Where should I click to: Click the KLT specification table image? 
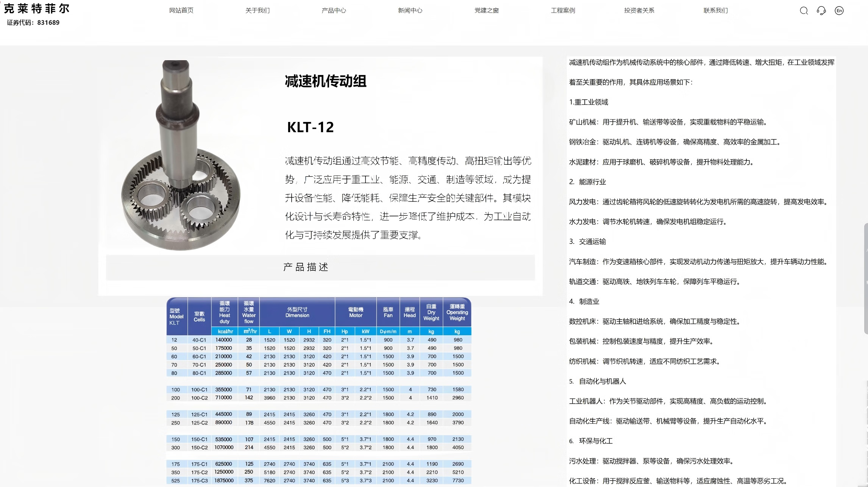point(318,391)
